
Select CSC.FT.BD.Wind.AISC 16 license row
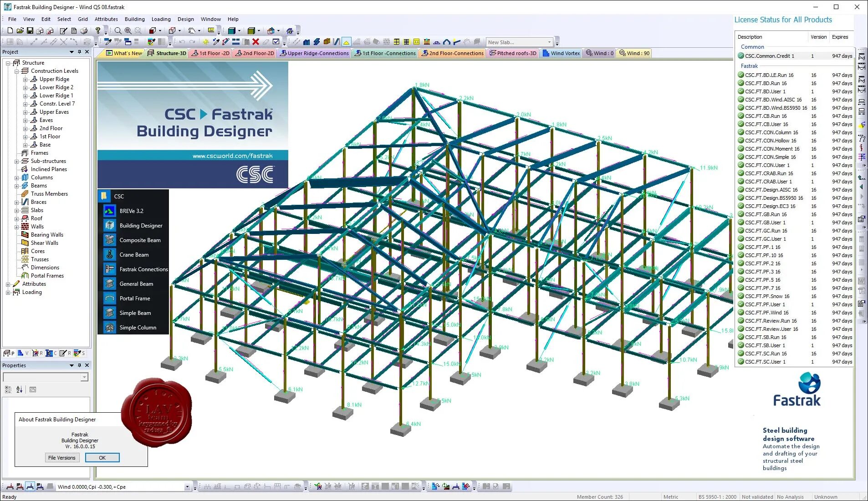(795, 100)
